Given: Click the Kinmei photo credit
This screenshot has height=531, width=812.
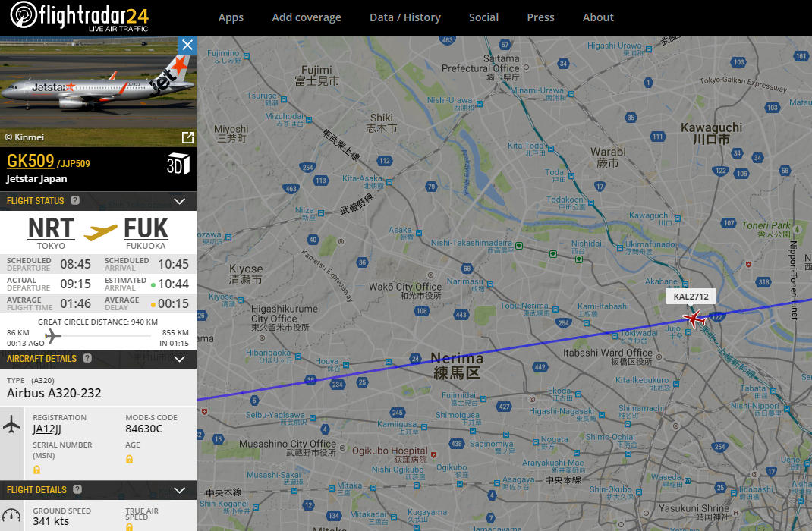Looking at the screenshot, I should [x=24, y=137].
